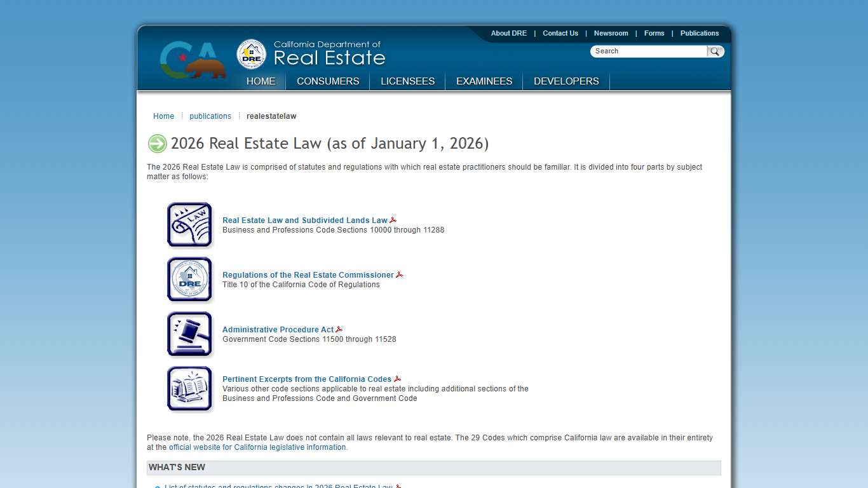This screenshot has width=868, height=488.
Task: Click the publications breadcrumb link
Action: click(x=210, y=116)
